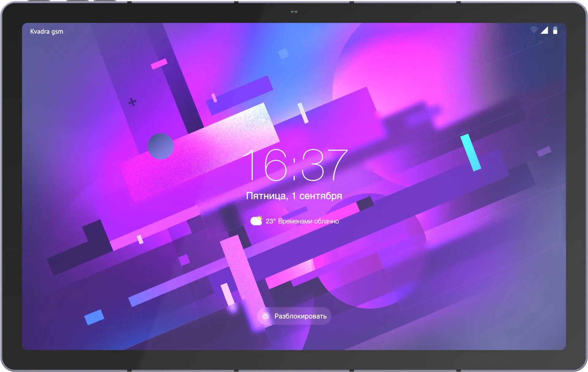Click the hour digits 16 of the clock
The width and height of the screenshot is (588, 372).
tap(266, 165)
